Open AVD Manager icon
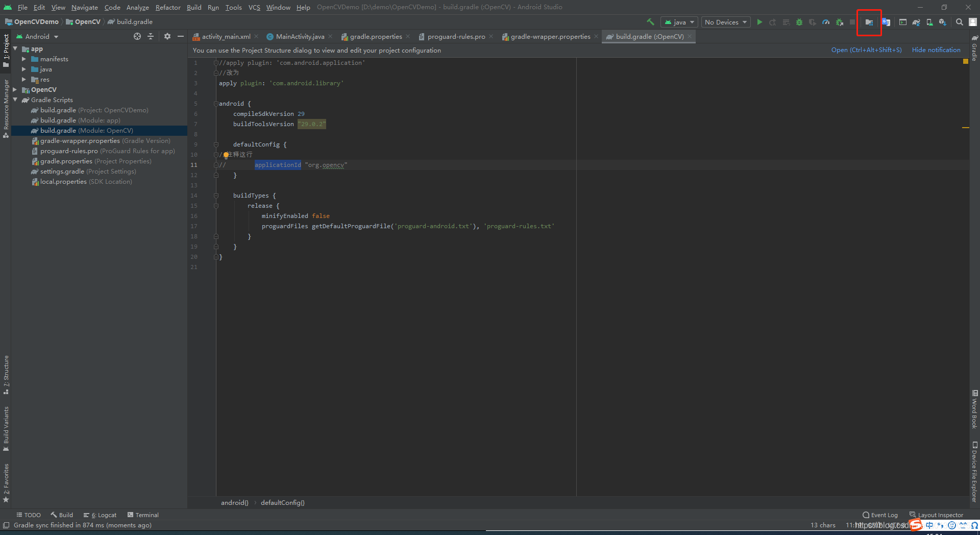 (929, 22)
